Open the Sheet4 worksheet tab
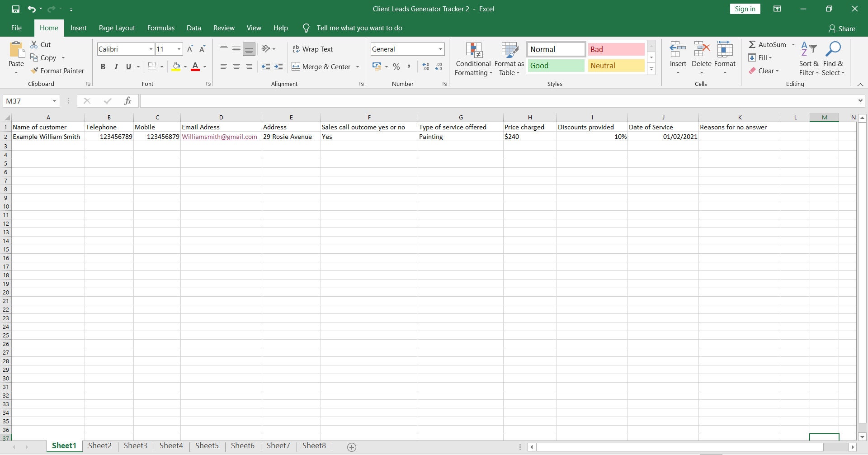This screenshot has height=455, width=868. [171, 446]
